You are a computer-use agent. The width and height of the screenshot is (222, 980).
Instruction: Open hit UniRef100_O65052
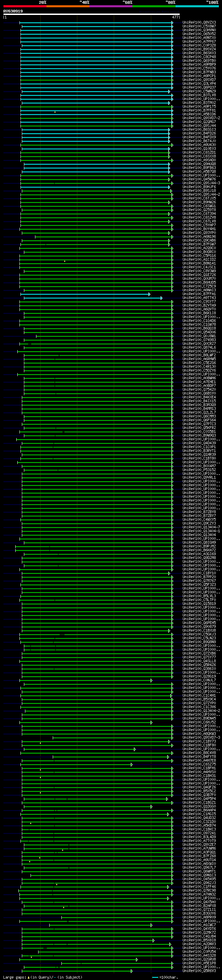199,34
